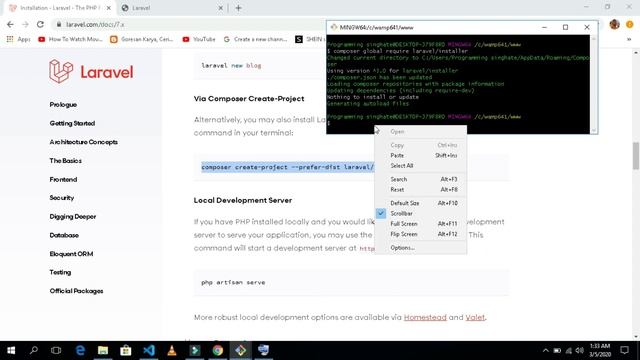The image size is (640, 360).
Task: Click the MINGW64 terminal window icon
Action: coord(334,27)
